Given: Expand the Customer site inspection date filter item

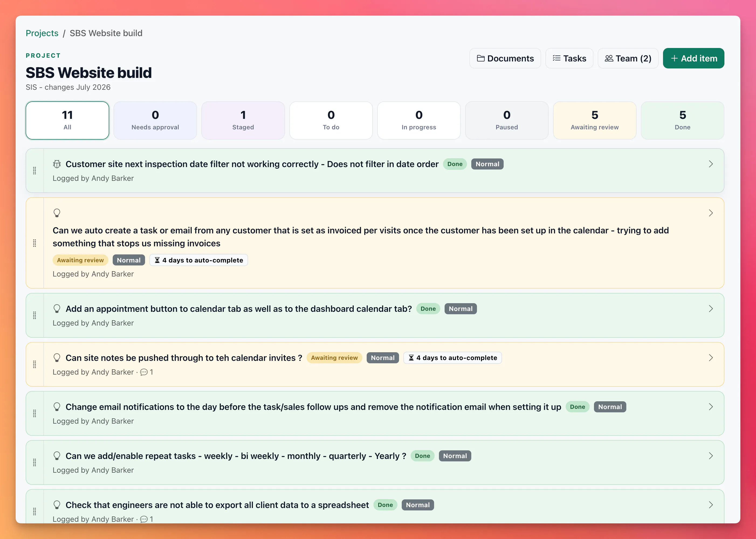Looking at the screenshot, I should point(710,164).
